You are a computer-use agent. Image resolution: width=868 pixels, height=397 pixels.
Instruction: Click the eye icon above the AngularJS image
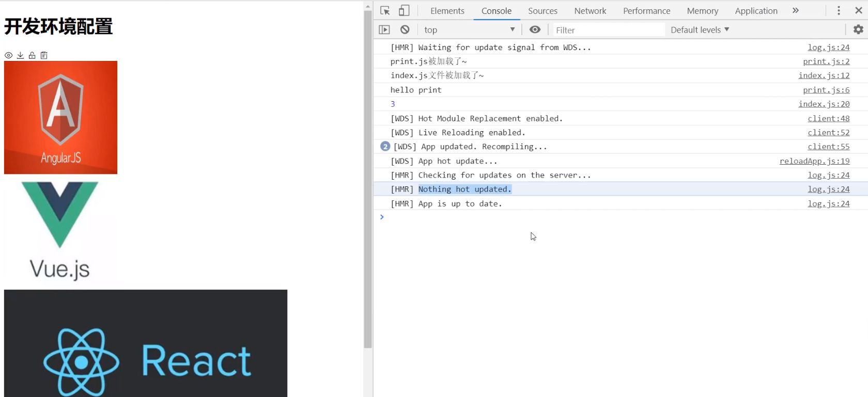coord(9,55)
